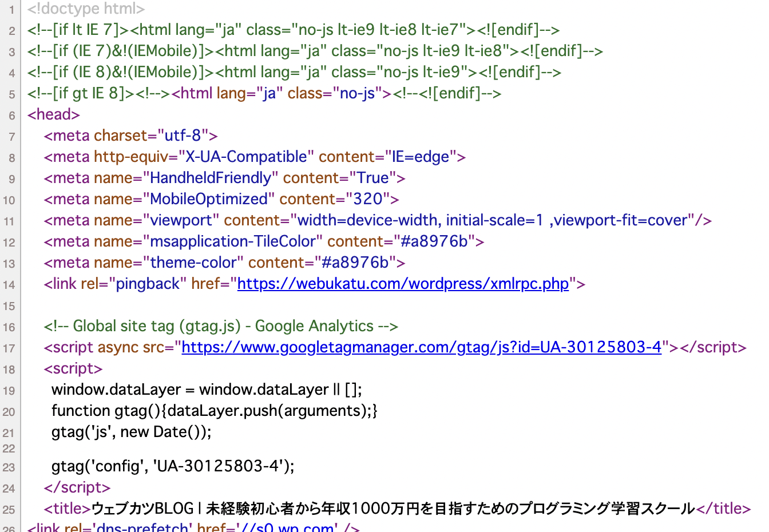Click the window.dataLayer assignment line
769x532 pixels.
pyautogui.click(x=207, y=390)
